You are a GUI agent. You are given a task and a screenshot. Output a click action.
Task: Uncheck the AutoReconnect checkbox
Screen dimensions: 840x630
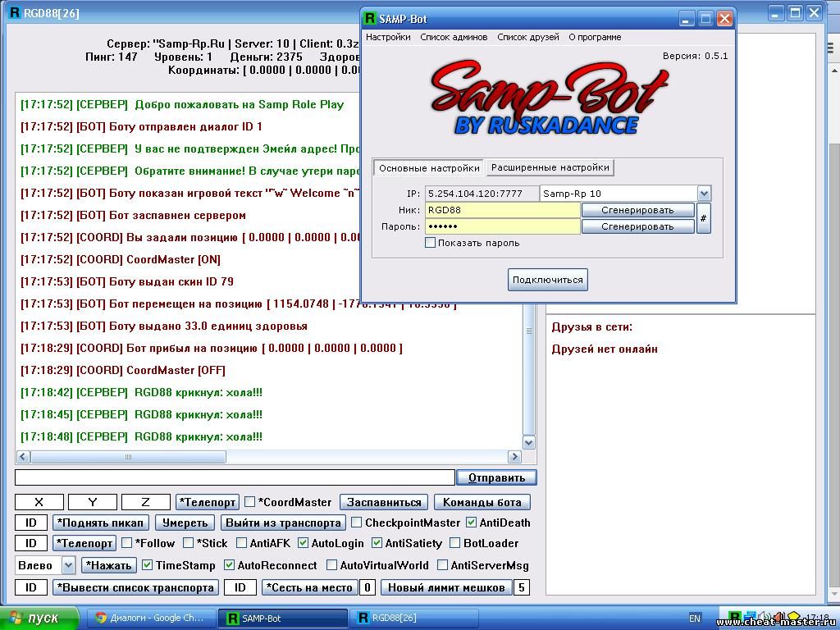point(230,565)
